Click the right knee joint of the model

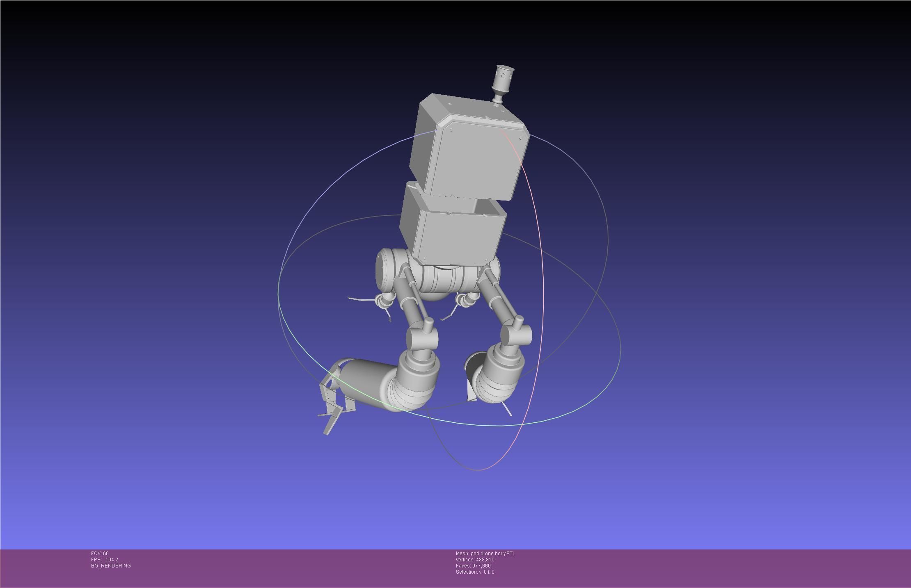(x=516, y=335)
